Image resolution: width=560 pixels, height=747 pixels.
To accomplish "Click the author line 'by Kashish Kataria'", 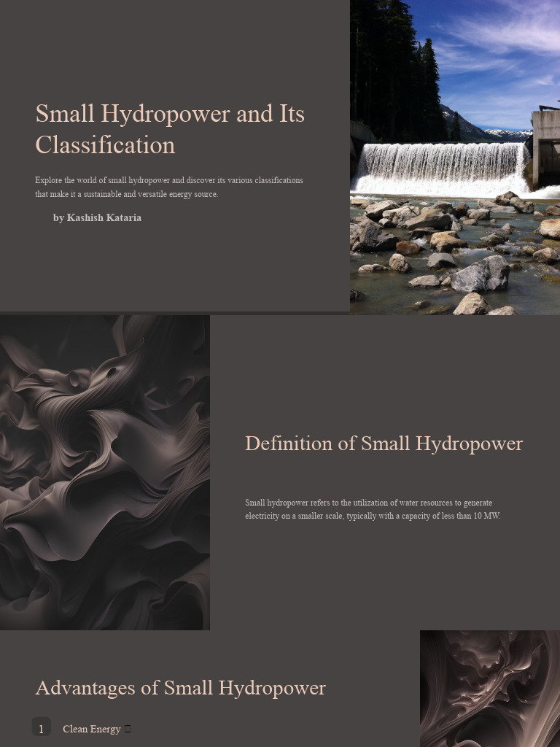I will (x=97, y=217).
